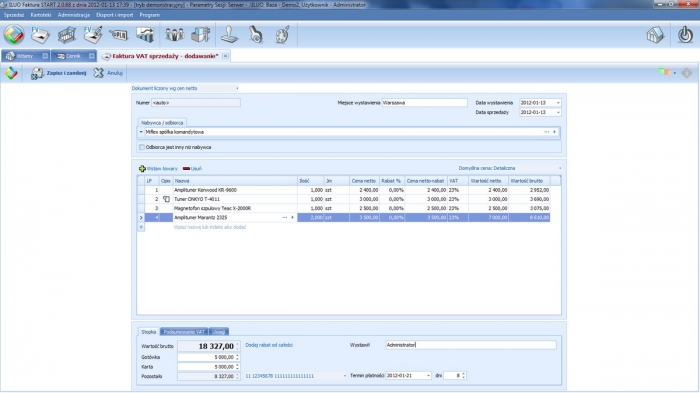Open the people contractors toolbar icon
Viewport: 700px width, 393px height.
pyautogui.click(x=174, y=35)
